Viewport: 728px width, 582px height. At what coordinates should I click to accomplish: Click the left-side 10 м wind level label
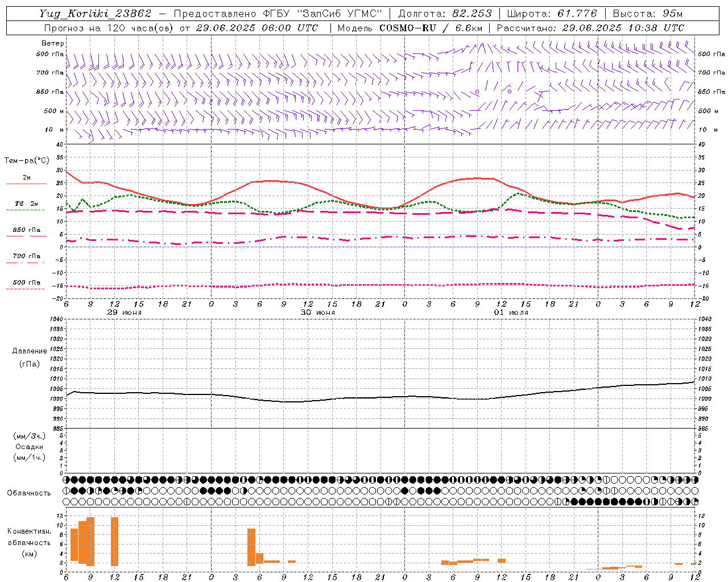click(55, 130)
